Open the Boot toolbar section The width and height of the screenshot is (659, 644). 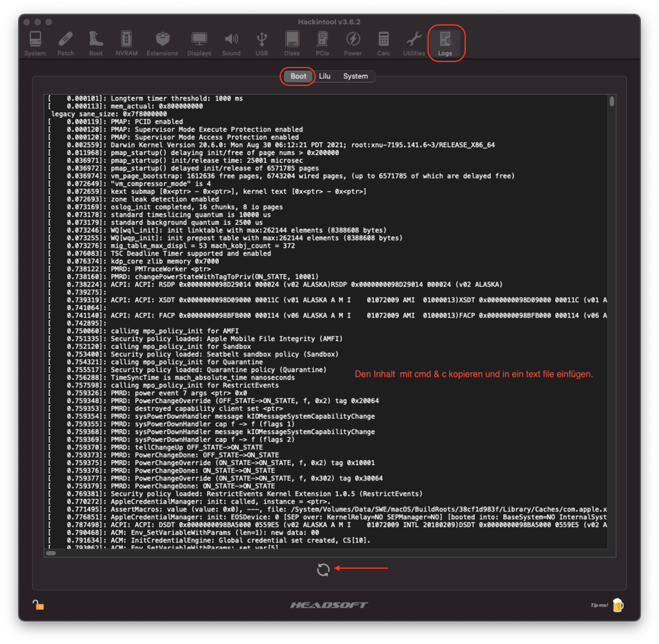[x=96, y=44]
